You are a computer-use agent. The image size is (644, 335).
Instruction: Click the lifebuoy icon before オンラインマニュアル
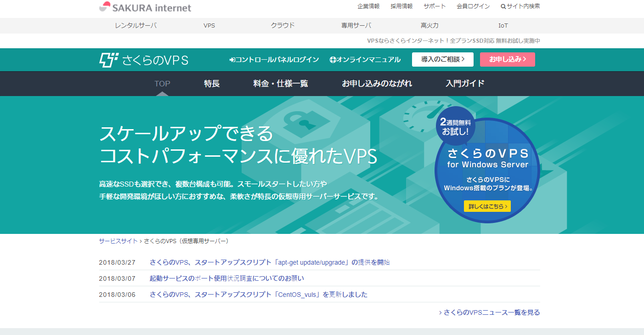(x=333, y=60)
